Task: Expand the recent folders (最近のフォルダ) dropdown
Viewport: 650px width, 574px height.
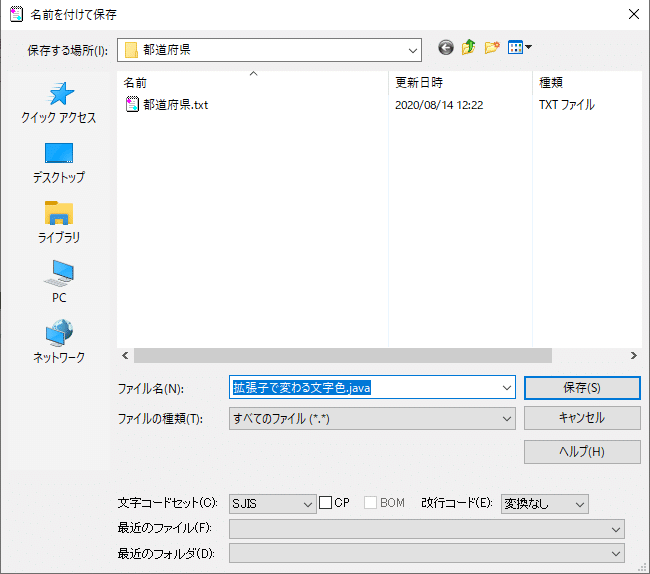Action: click(427, 553)
